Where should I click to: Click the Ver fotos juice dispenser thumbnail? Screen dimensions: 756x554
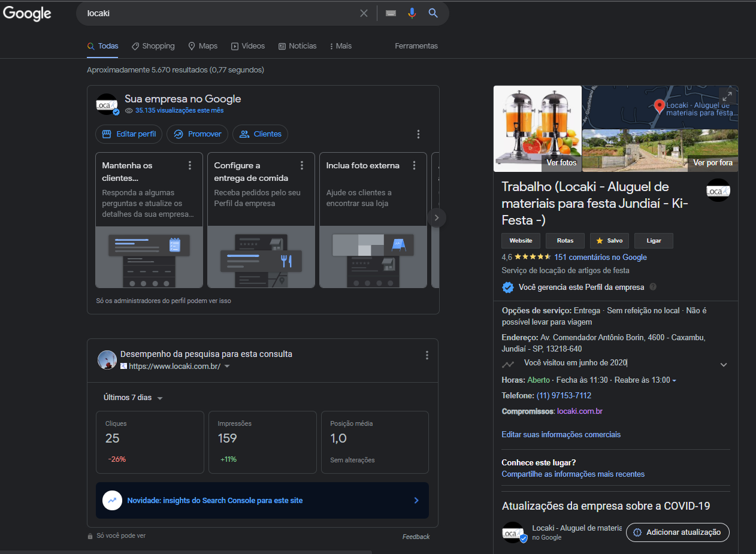pyautogui.click(x=537, y=129)
